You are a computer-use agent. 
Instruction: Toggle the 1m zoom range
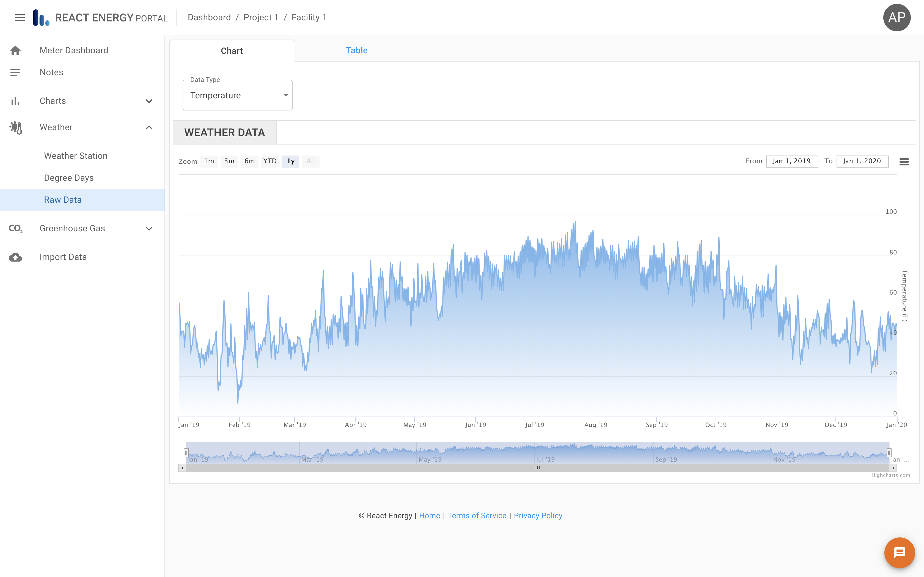(209, 161)
